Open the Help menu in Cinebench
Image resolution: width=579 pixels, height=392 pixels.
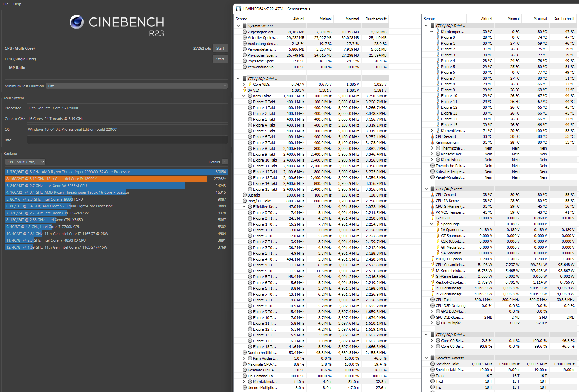tap(17, 4)
